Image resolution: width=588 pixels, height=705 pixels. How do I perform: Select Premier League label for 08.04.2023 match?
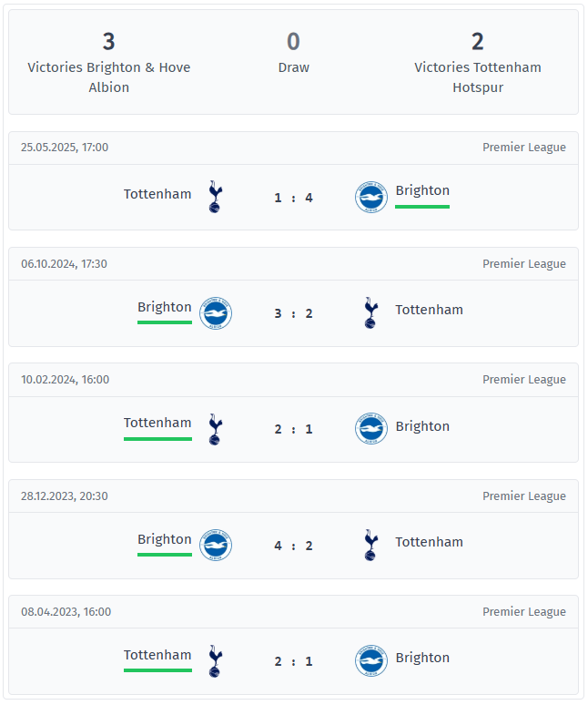click(523, 612)
